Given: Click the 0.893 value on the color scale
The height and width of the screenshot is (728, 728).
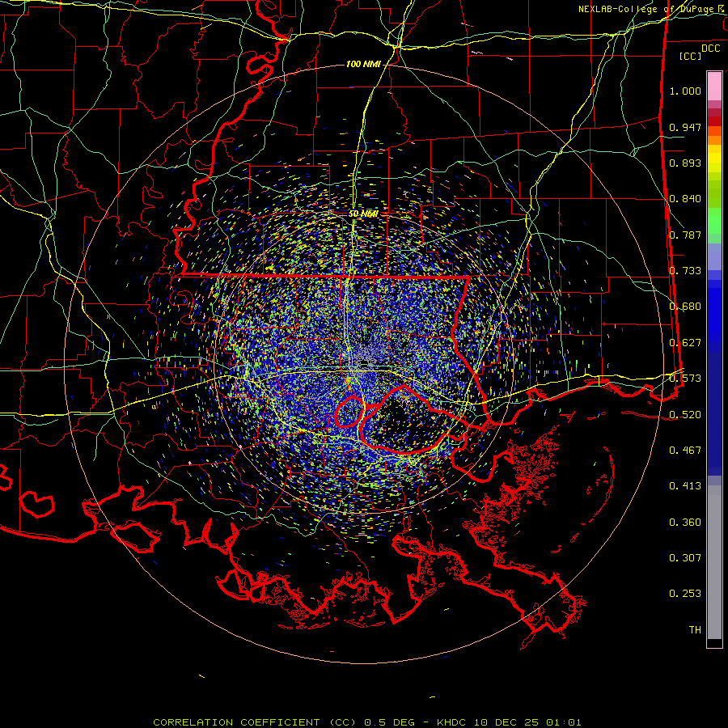Looking at the screenshot, I should click(x=685, y=163).
